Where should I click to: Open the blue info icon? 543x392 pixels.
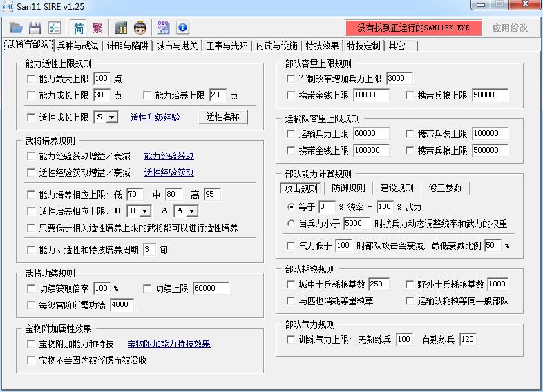point(182,28)
